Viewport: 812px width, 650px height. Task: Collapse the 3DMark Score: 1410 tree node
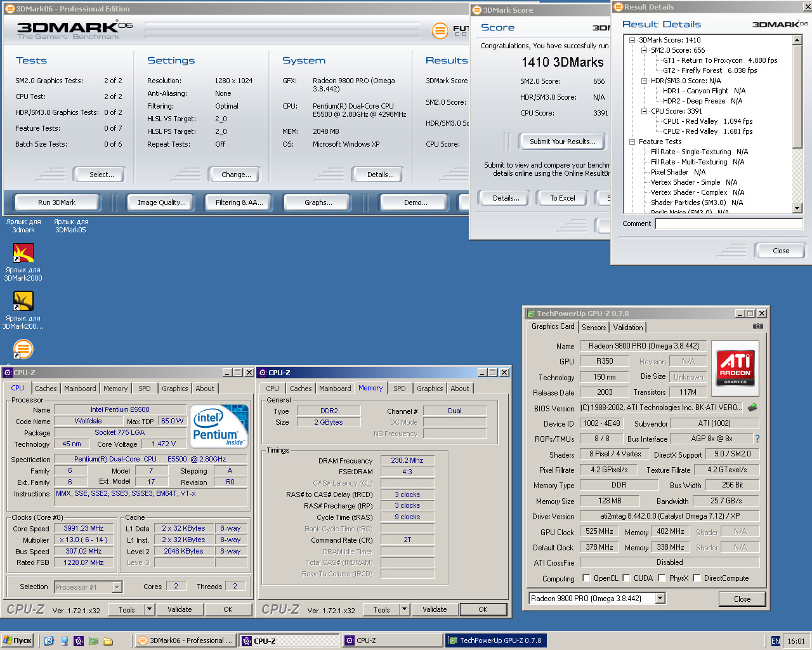click(632, 40)
